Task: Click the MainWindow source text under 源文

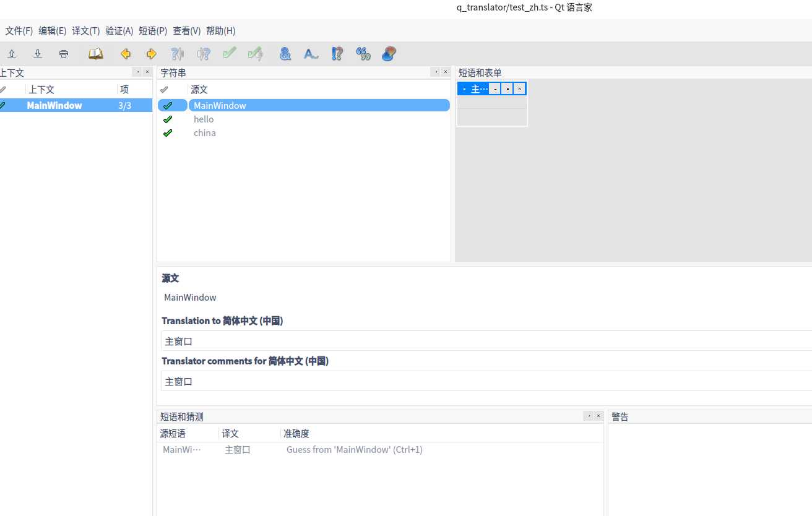Action: pyautogui.click(x=190, y=298)
